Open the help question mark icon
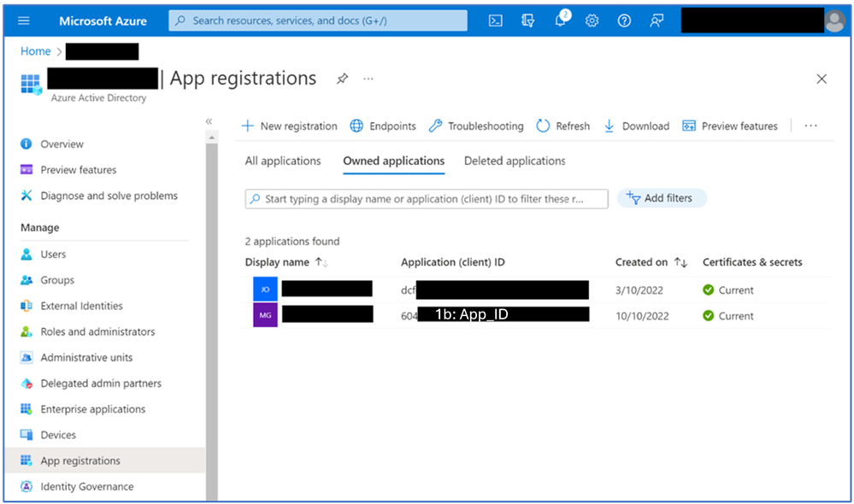 624,21
